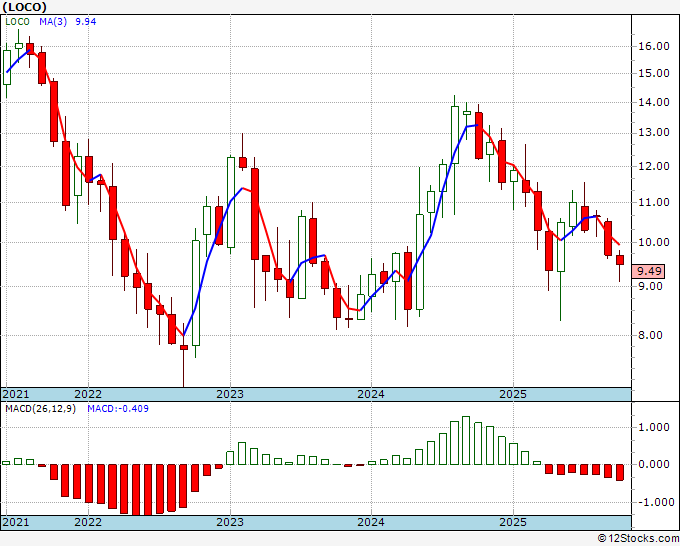This screenshot has width=680, height=546.
Task: Click the 1.000 MACD axis label
Action: (x=656, y=428)
